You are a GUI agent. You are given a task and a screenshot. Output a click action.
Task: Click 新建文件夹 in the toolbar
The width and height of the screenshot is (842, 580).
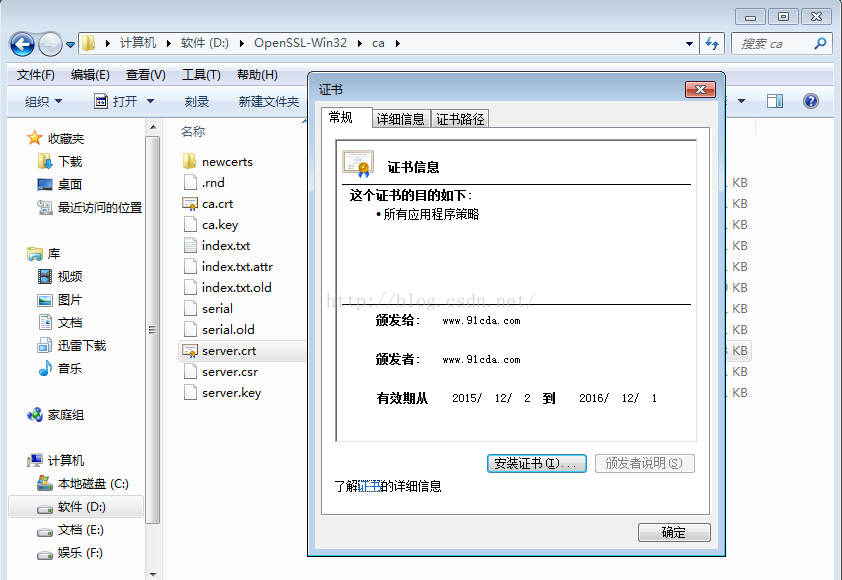(268, 101)
